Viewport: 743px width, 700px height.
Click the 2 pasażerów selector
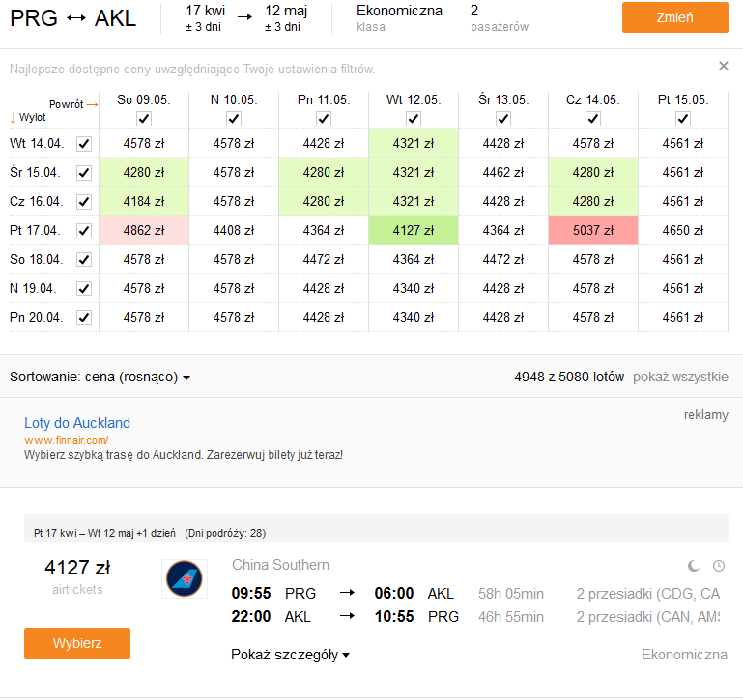[x=499, y=18]
